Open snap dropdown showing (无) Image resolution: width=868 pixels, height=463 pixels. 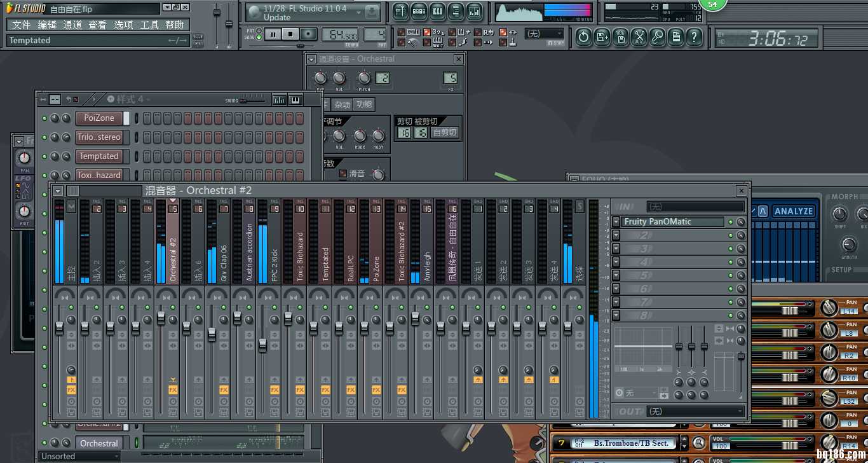[x=545, y=33]
